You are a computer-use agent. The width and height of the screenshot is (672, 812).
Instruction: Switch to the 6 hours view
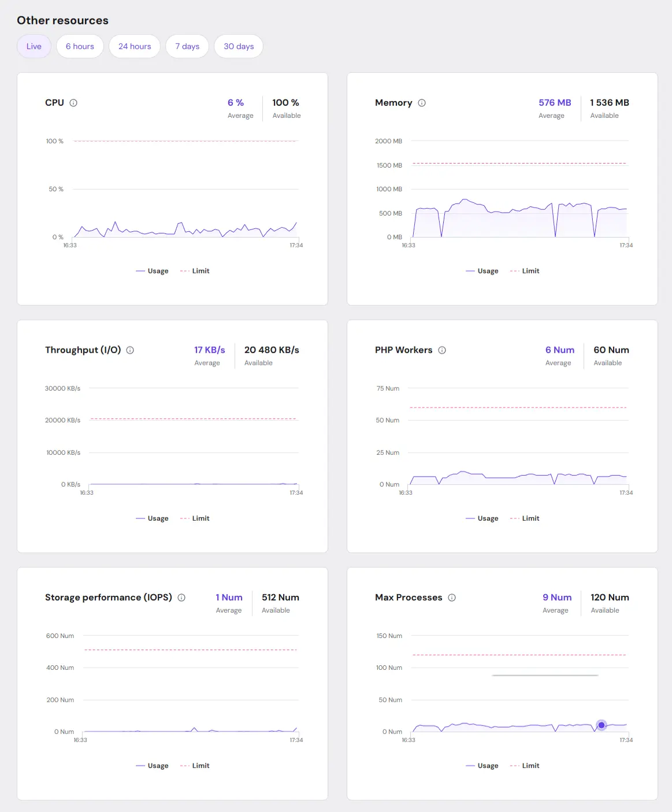[80, 46]
